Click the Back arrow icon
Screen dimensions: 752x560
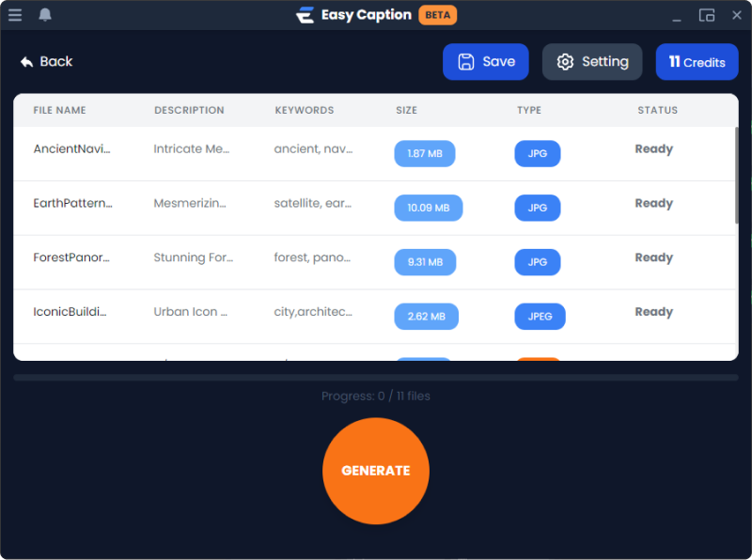click(x=27, y=62)
